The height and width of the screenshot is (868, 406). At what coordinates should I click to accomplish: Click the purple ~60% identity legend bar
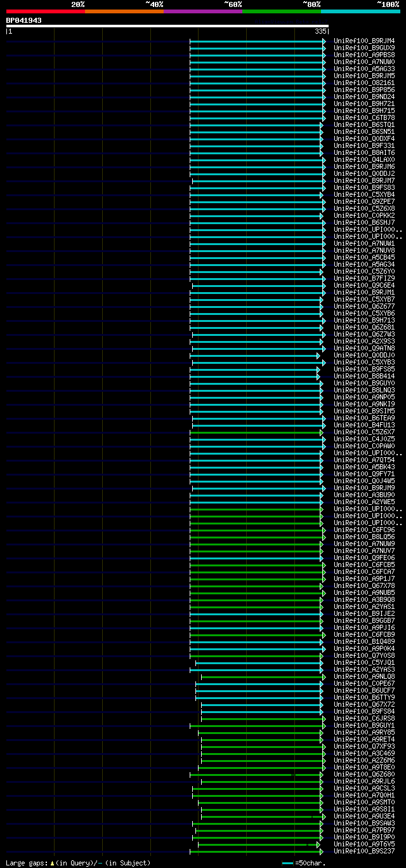[203, 11]
